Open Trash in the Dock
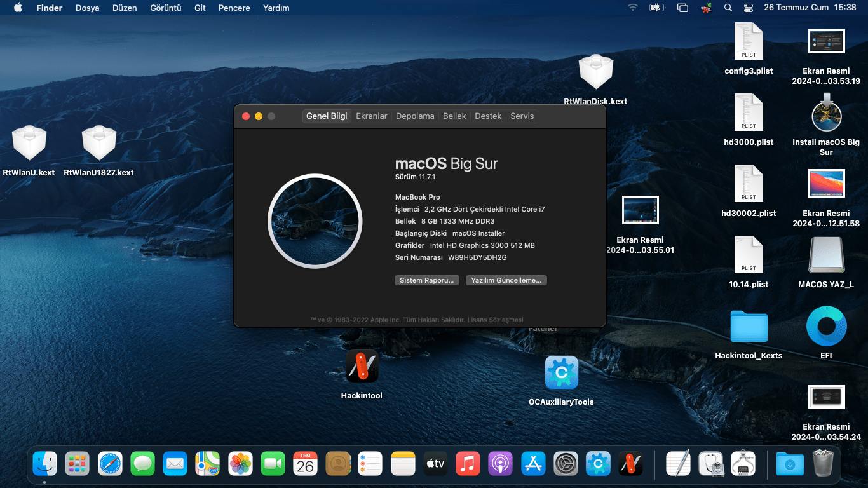Image resolution: width=868 pixels, height=488 pixels. tap(823, 464)
